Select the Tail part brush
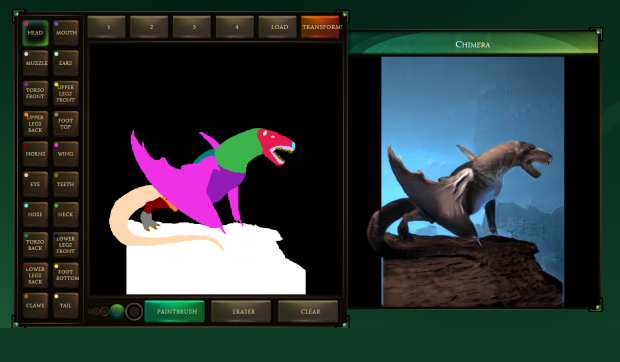 click(x=66, y=305)
